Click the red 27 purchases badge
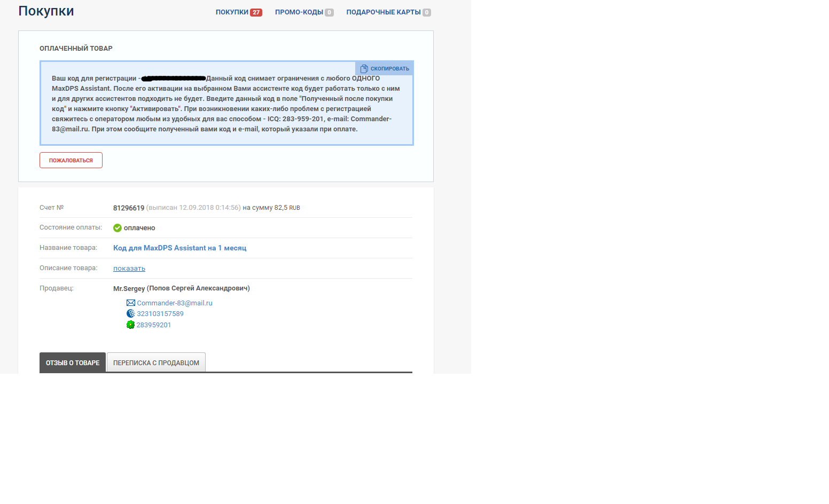This screenshot has height=504, width=829. (256, 12)
